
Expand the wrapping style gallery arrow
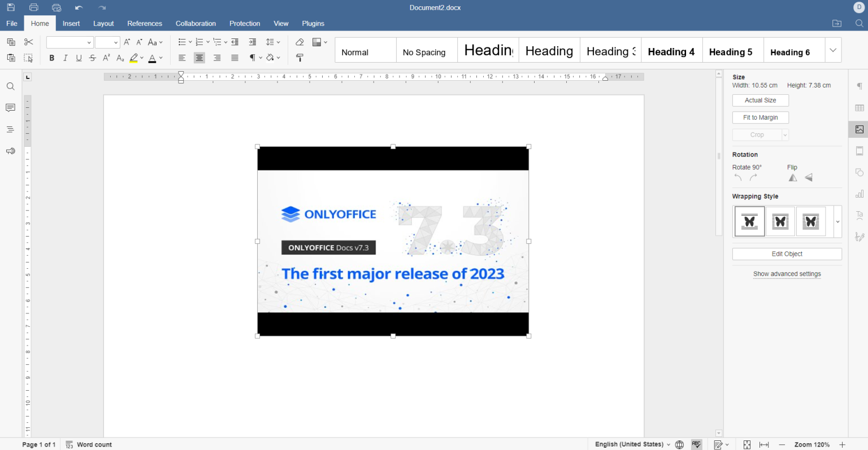point(837,221)
